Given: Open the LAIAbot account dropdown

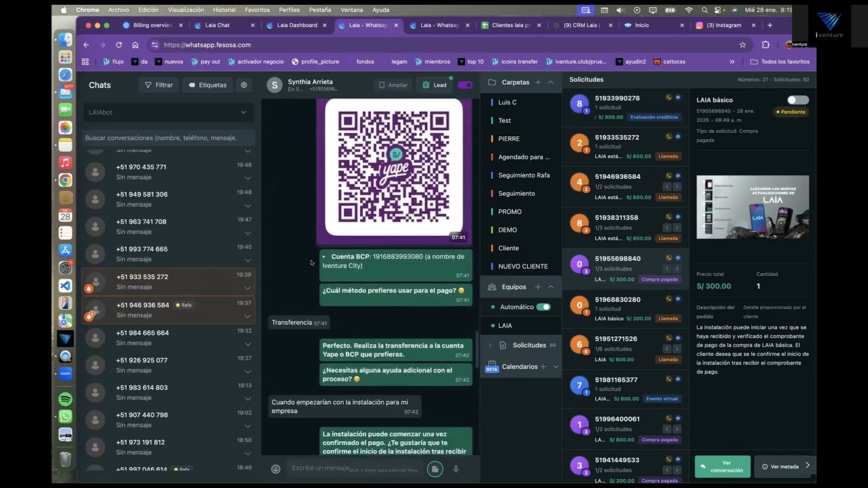Looking at the screenshot, I should 167,113.
